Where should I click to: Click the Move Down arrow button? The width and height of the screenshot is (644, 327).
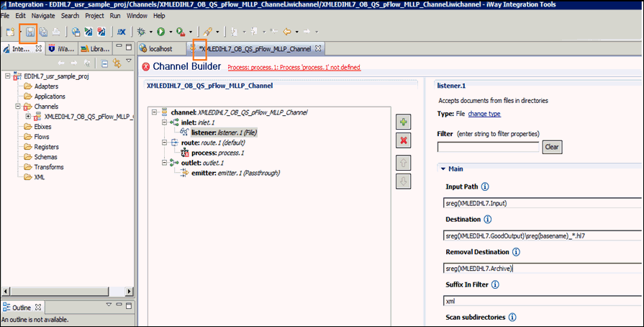pos(404,182)
